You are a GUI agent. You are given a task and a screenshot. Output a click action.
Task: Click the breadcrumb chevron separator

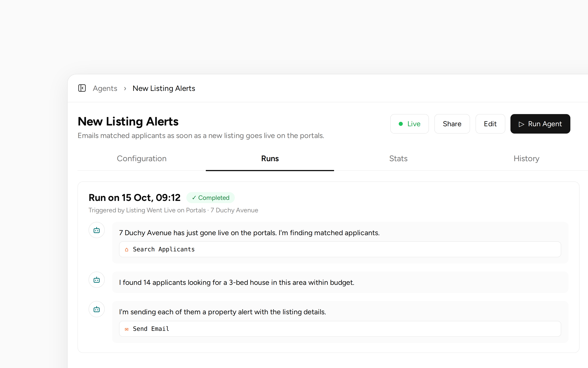(125, 88)
